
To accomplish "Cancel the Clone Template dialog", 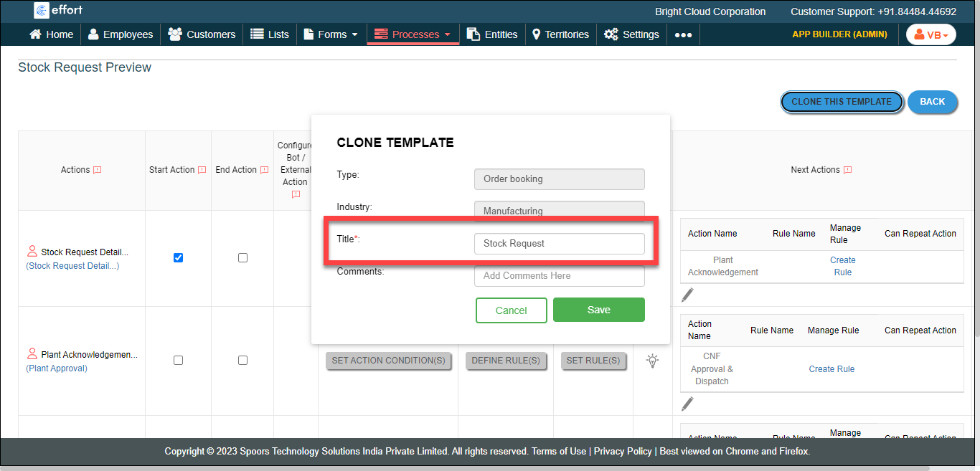I will coord(511,310).
